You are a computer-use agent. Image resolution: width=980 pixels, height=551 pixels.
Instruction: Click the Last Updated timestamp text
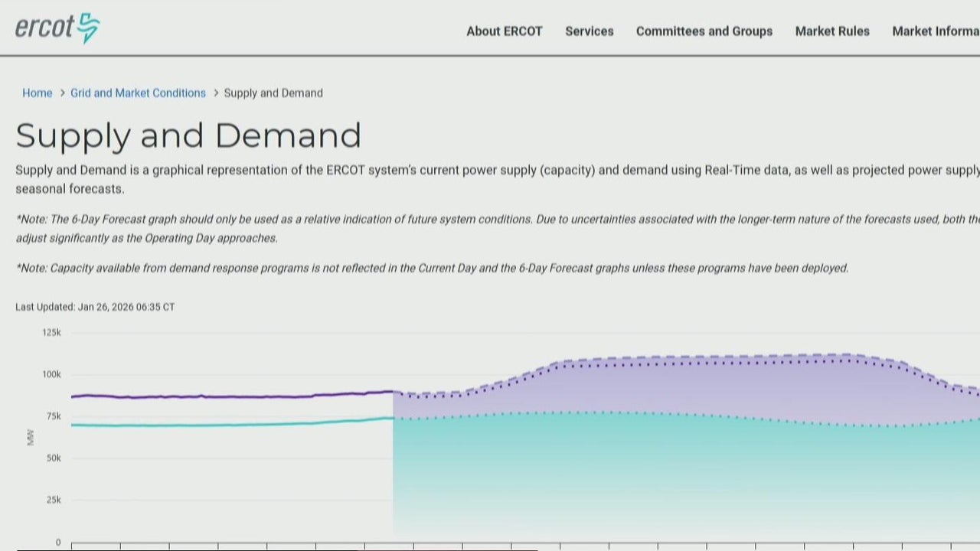pyautogui.click(x=95, y=307)
